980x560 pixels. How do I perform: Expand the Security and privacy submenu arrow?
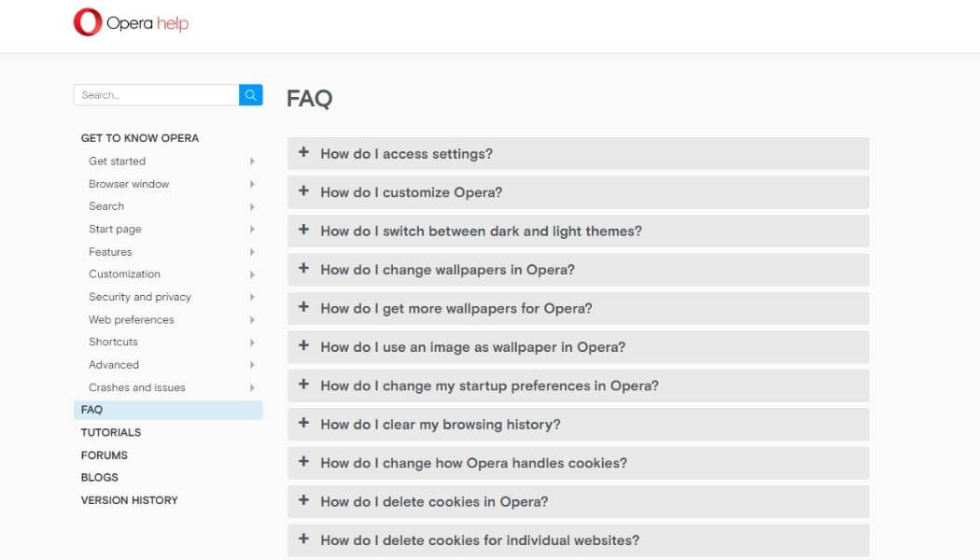[252, 297]
